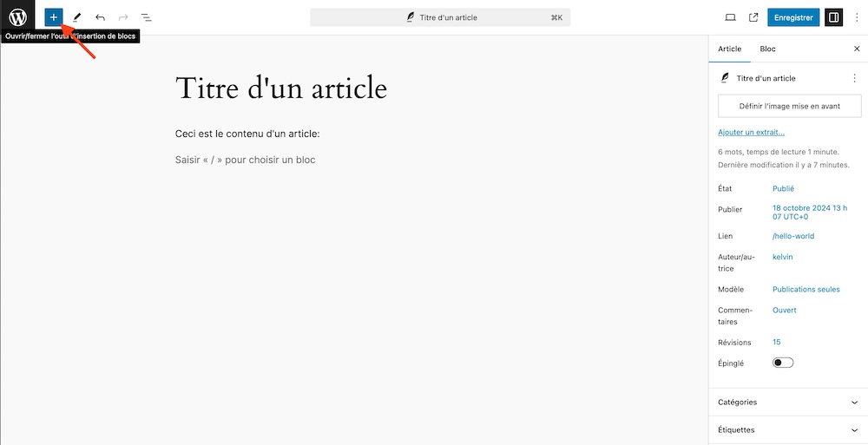Redo the last undone change
The image size is (868, 445).
pyautogui.click(x=123, y=17)
